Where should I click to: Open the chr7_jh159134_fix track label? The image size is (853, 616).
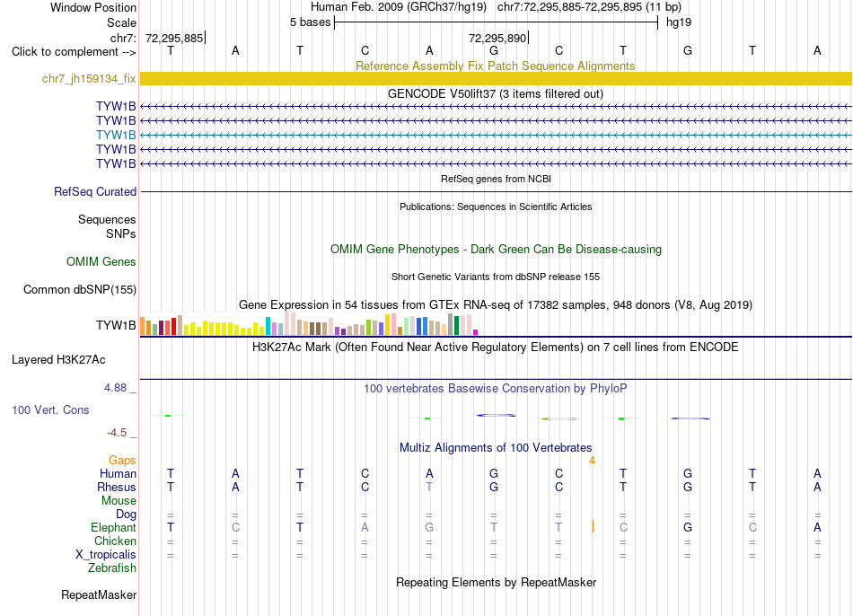click(x=89, y=79)
